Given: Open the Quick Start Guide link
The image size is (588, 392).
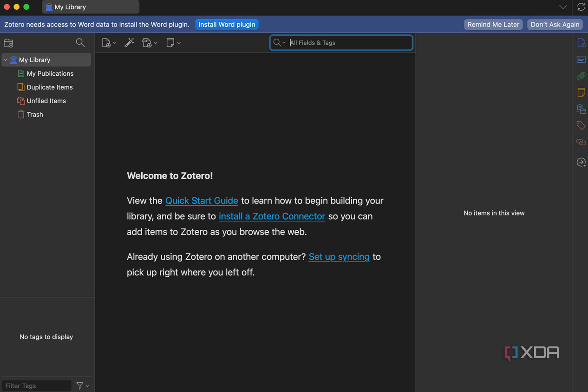Looking at the screenshot, I should coord(202,201).
